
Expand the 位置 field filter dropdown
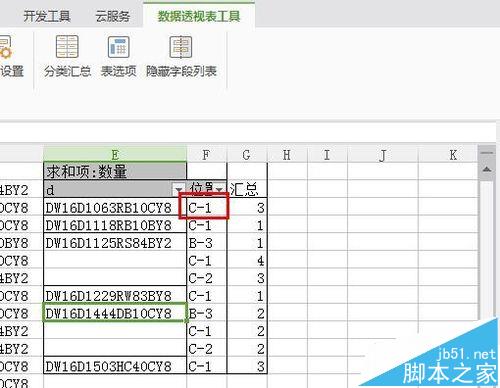pyautogui.click(x=219, y=189)
